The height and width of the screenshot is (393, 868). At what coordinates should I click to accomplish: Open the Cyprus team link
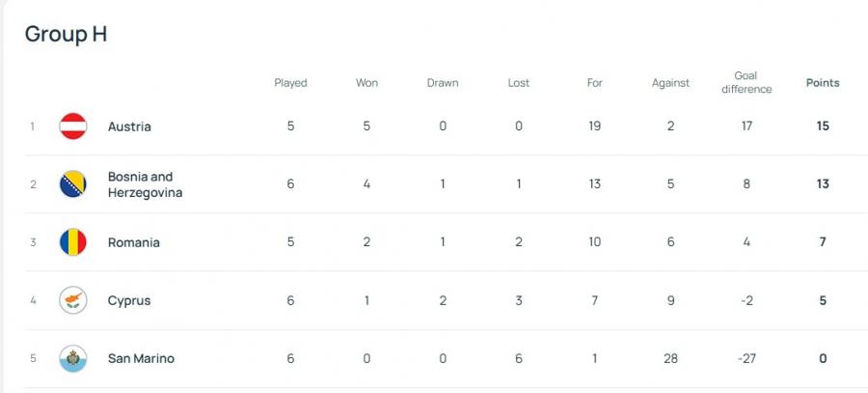[x=129, y=300]
